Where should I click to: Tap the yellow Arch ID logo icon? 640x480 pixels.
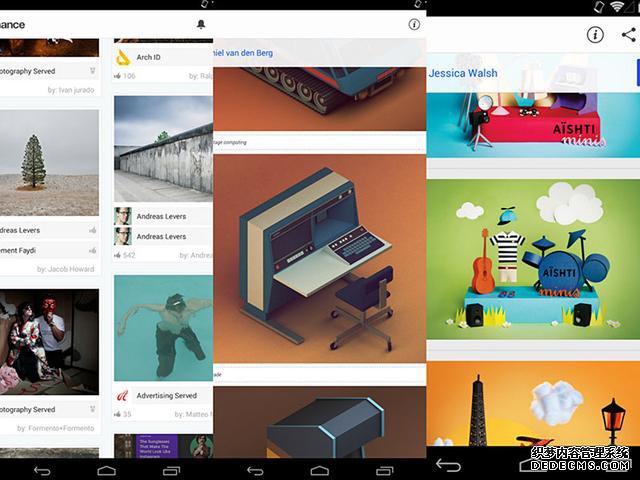point(123,57)
